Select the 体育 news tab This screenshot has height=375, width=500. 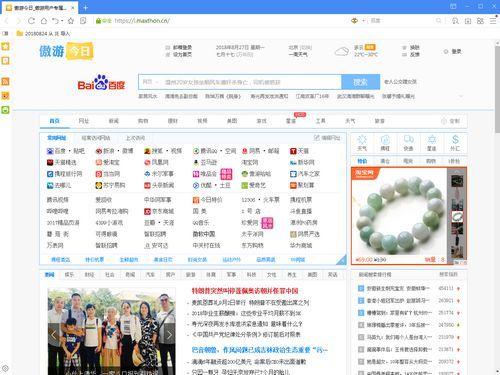211,275
